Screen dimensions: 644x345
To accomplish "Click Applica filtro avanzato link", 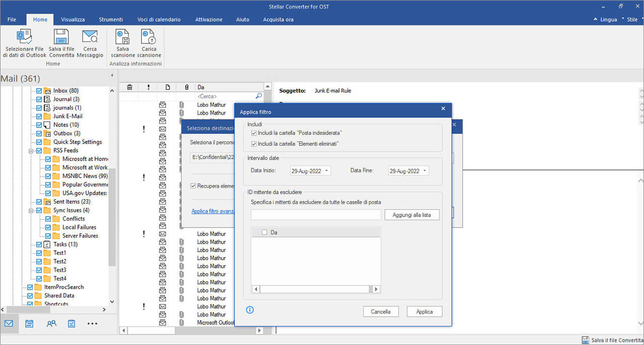I will (x=213, y=211).
